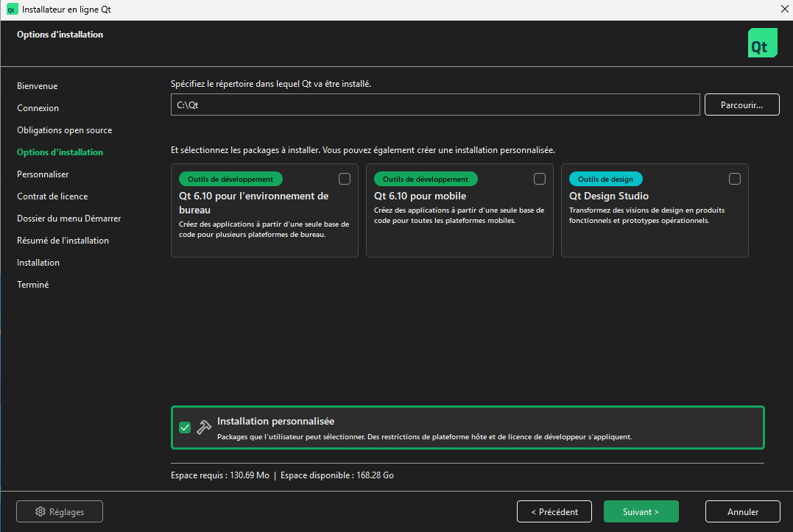Open the Obligations open source step
This screenshot has width=793, height=532.
pos(65,130)
